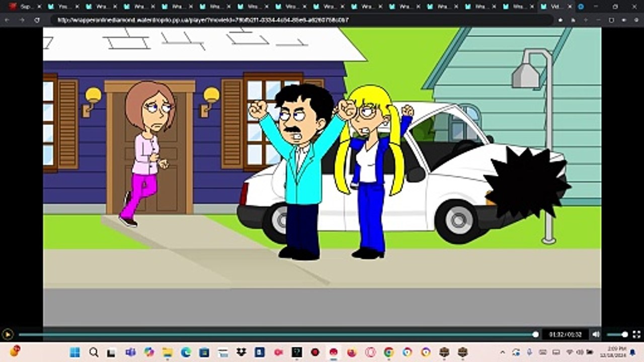Click the video seek progress bar
644x362 pixels.
click(277, 334)
